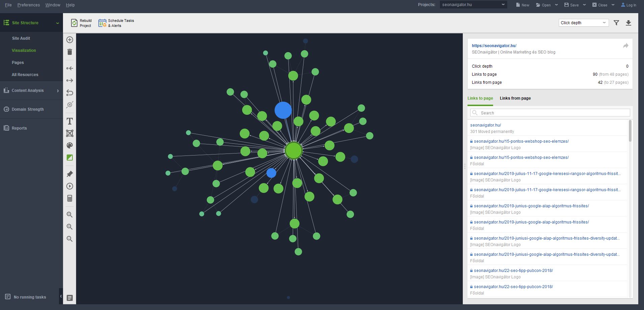The width and height of the screenshot is (644, 310).
Task: Go to Site Audit in sidebar
Action: [21, 38]
